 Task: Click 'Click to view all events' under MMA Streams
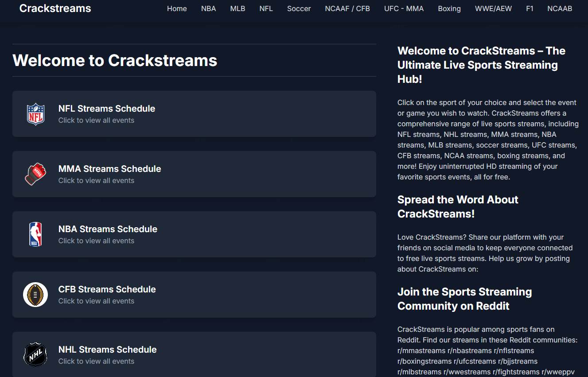point(96,181)
